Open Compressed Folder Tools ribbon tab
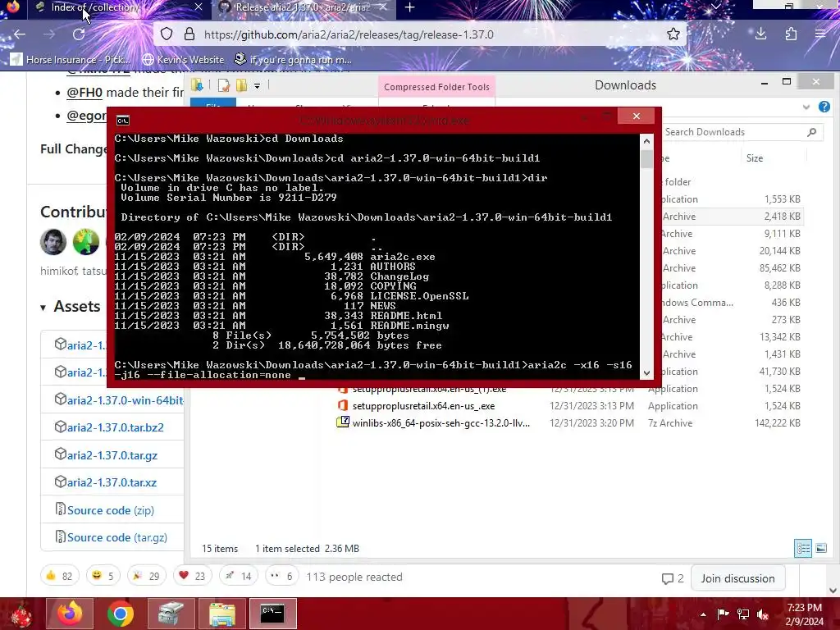This screenshot has height=630, width=840. 436,87
